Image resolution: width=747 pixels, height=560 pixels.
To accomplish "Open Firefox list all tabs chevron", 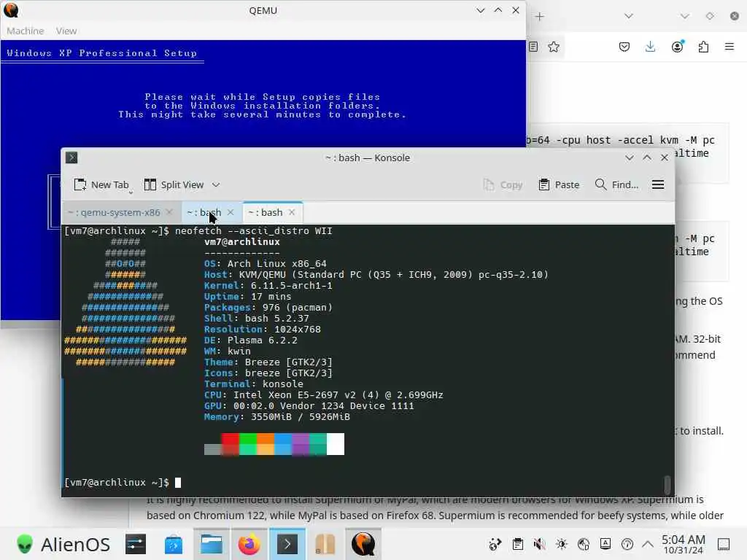I will tap(629, 16).
